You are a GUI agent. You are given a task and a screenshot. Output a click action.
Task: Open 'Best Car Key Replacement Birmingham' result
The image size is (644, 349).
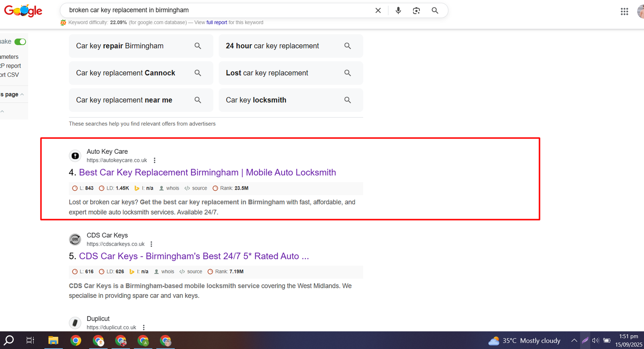pos(207,172)
